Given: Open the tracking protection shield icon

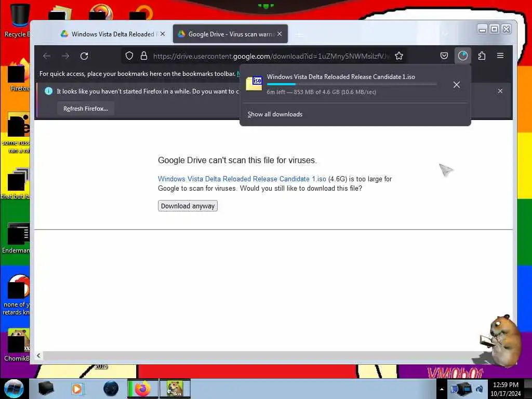Looking at the screenshot, I should 129,56.
